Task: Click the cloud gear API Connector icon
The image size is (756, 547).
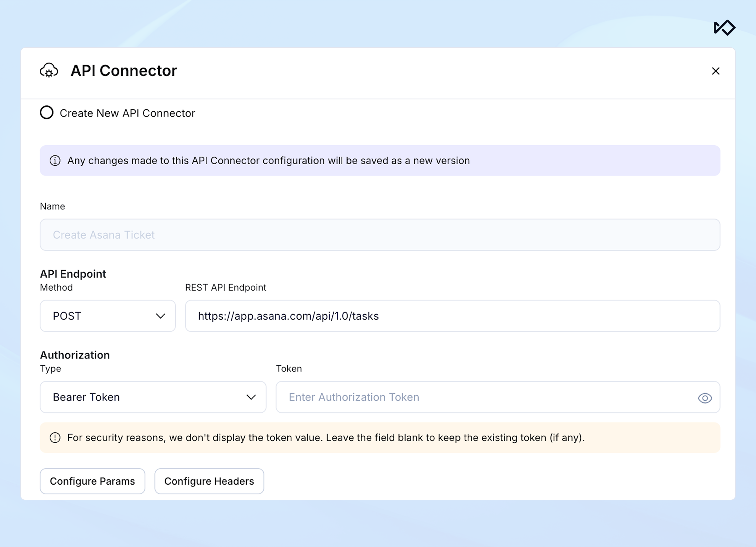Action: (49, 70)
